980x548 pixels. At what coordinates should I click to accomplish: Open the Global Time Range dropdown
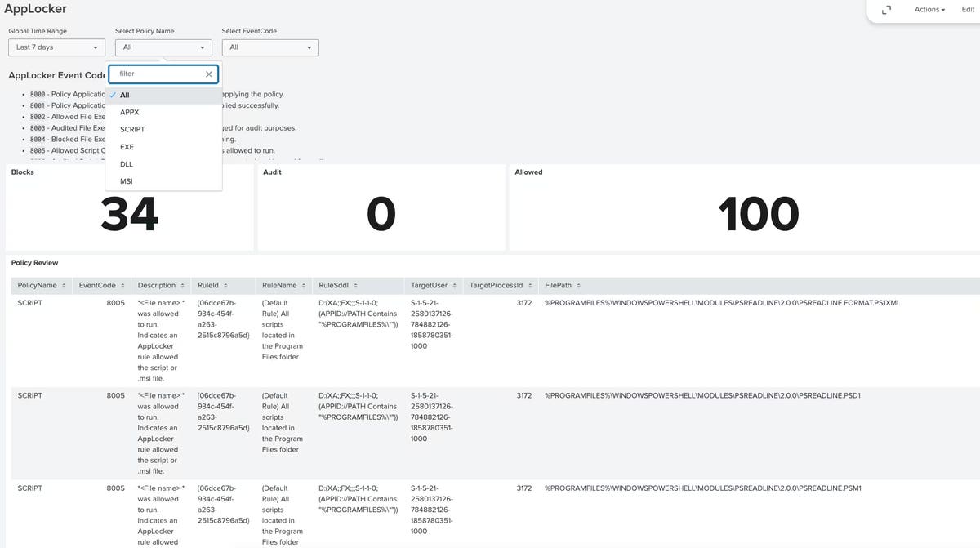point(56,47)
